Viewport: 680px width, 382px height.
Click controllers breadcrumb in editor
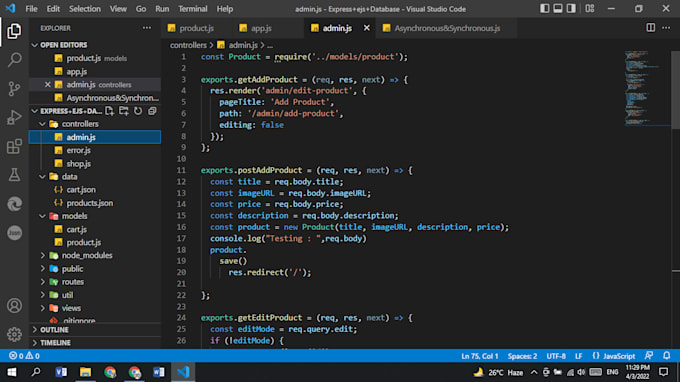188,45
